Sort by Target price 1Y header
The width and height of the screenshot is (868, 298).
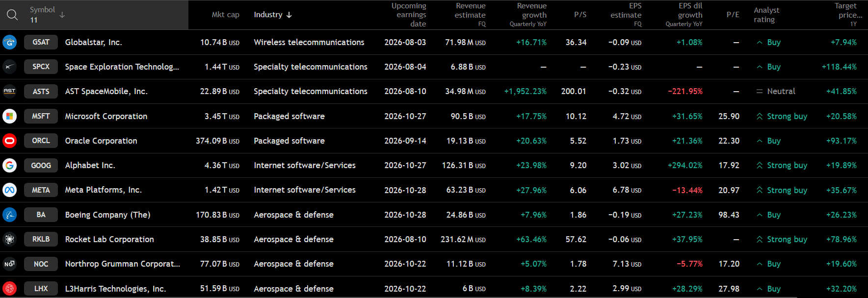pos(848,15)
